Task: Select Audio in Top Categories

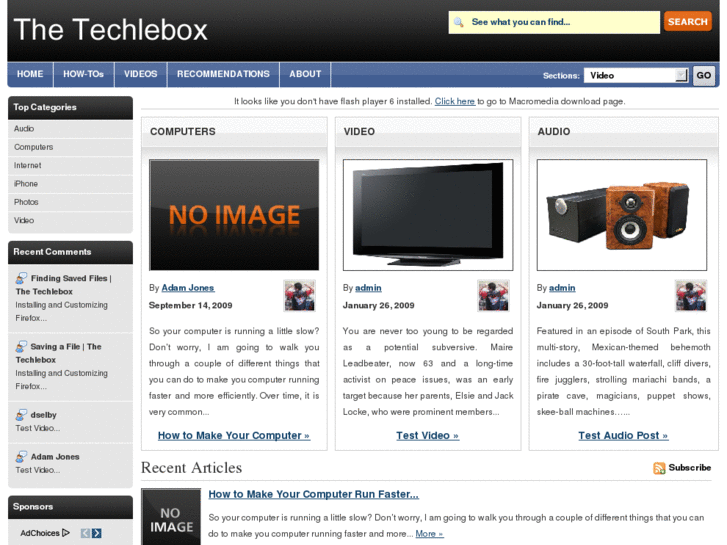Action: (x=24, y=128)
